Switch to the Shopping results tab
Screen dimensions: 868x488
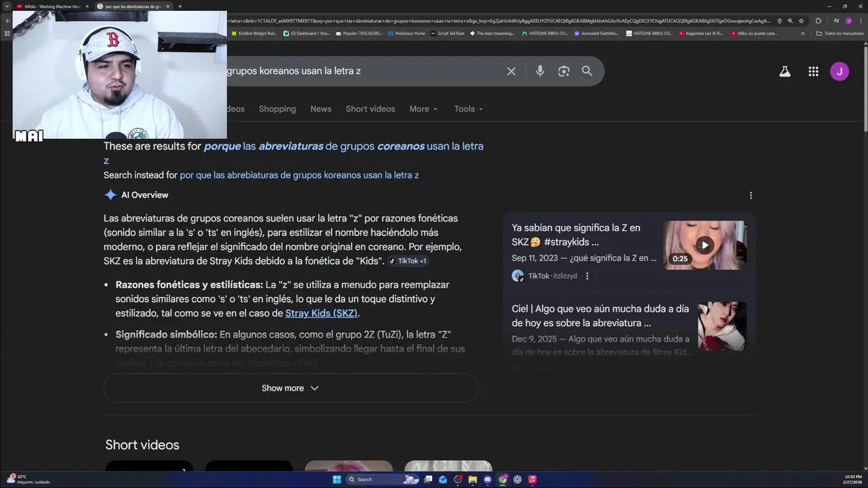(277, 109)
